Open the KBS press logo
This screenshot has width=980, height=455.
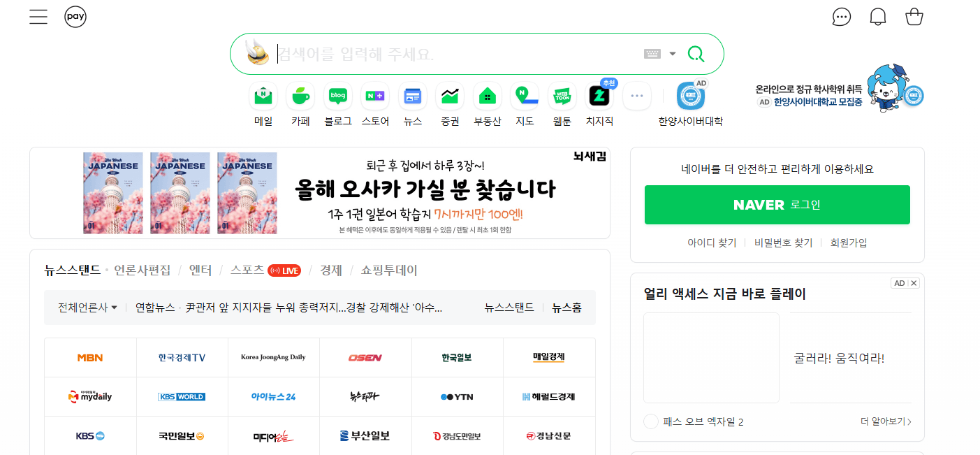coord(90,436)
